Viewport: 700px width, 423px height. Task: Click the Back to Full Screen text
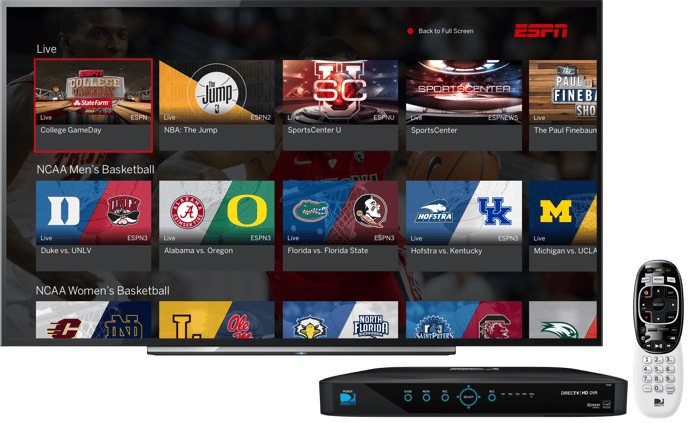click(x=446, y=31)
